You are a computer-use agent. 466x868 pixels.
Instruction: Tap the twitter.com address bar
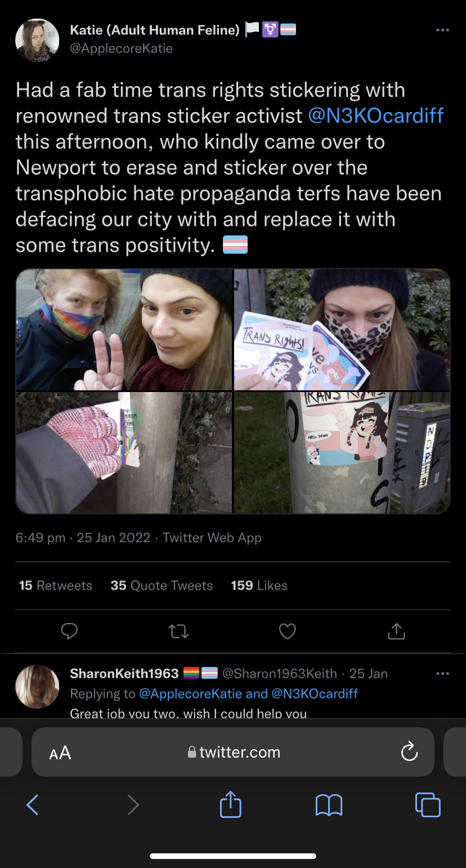[x=233, y=752]
